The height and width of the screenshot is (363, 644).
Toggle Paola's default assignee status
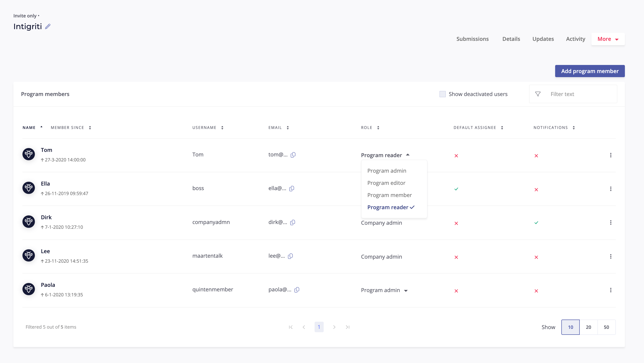click(456, 291)
